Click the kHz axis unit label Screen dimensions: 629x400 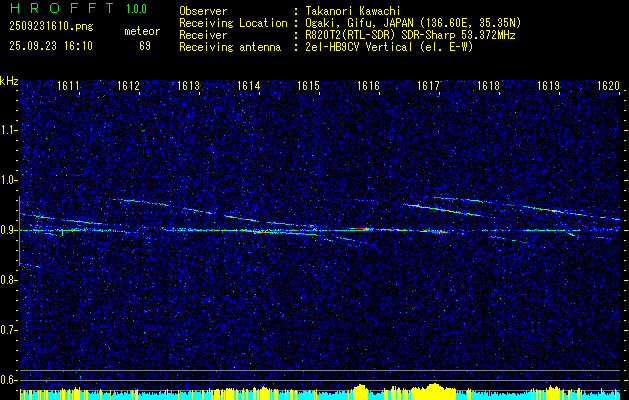pyautogui.click(x=9, y=81)
